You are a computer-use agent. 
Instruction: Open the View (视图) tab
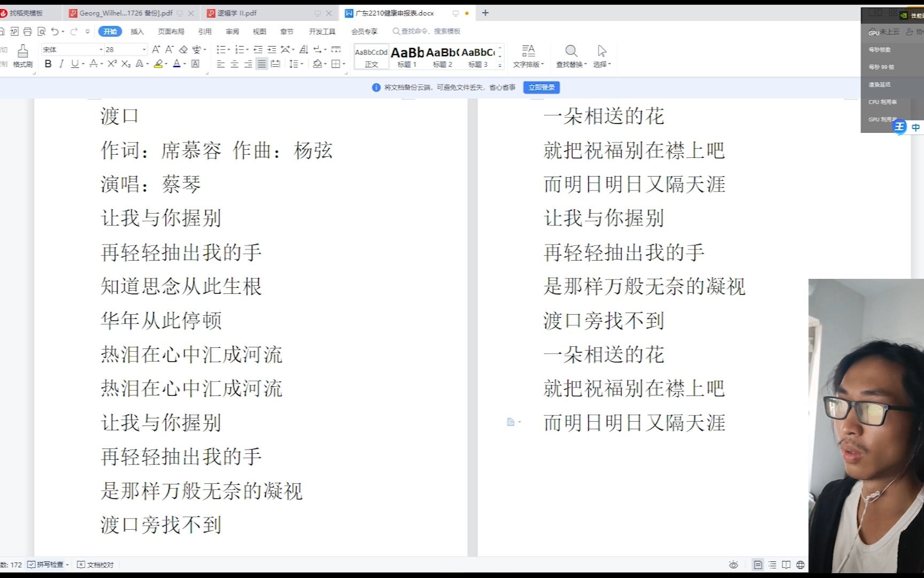pyautogui.click(x=259, y=32)
